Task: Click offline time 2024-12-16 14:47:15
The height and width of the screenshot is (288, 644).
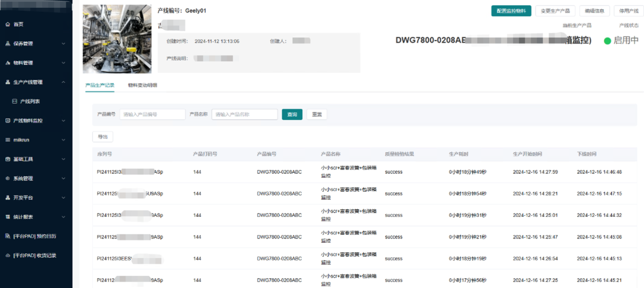Action: click(x=599, y=194)
